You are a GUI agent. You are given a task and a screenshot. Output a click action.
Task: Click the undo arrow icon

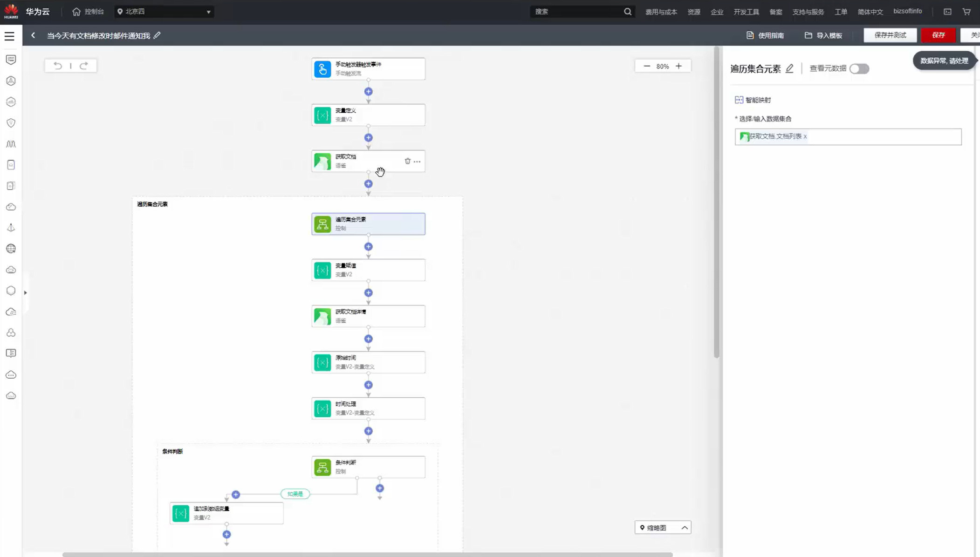(57, 66)
